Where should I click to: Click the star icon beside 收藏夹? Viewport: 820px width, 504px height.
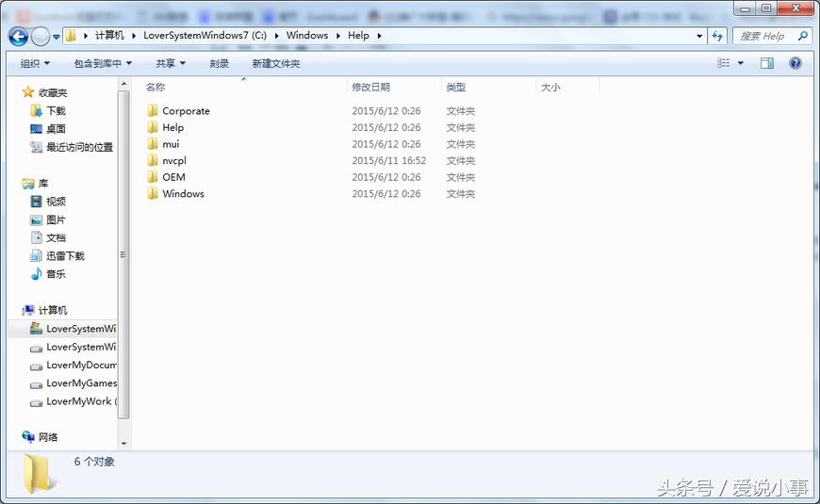point(27,92)
